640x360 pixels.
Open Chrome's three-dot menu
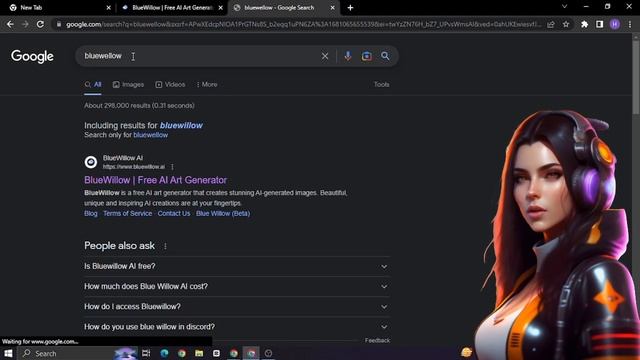coord(630,24)
